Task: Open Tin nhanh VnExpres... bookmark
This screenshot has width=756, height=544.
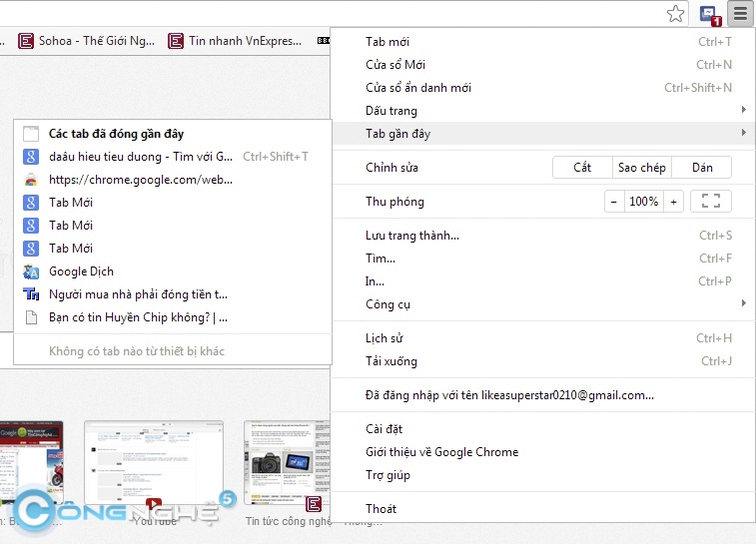Action: point(236,41)
